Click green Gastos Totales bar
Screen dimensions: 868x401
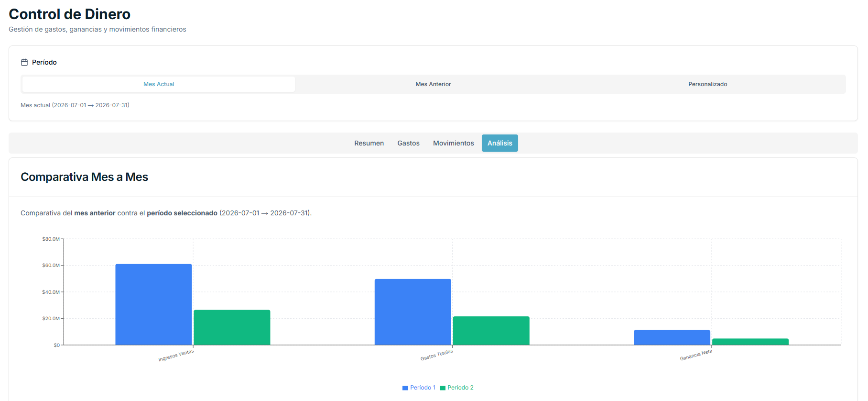(x=491, y=331)
